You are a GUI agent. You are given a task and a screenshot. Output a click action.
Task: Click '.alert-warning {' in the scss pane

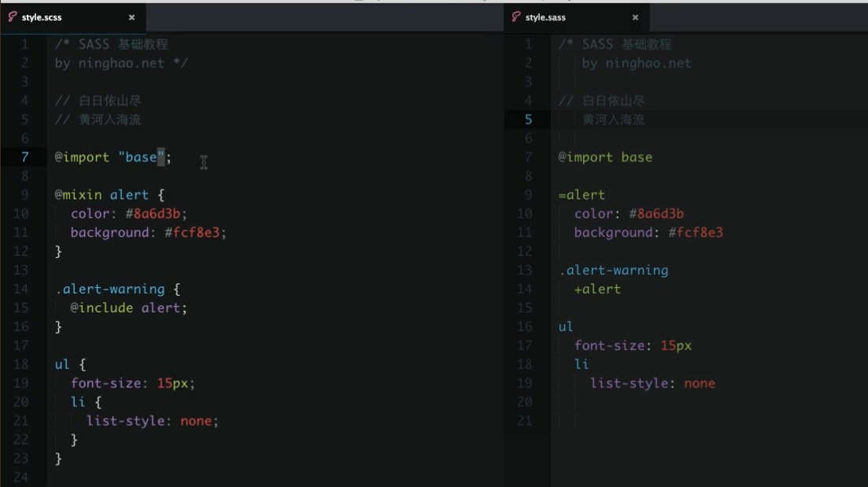[117, 289]
